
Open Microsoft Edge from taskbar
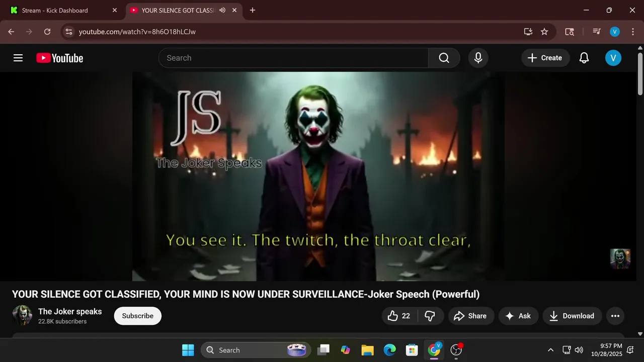click(389, 350)
